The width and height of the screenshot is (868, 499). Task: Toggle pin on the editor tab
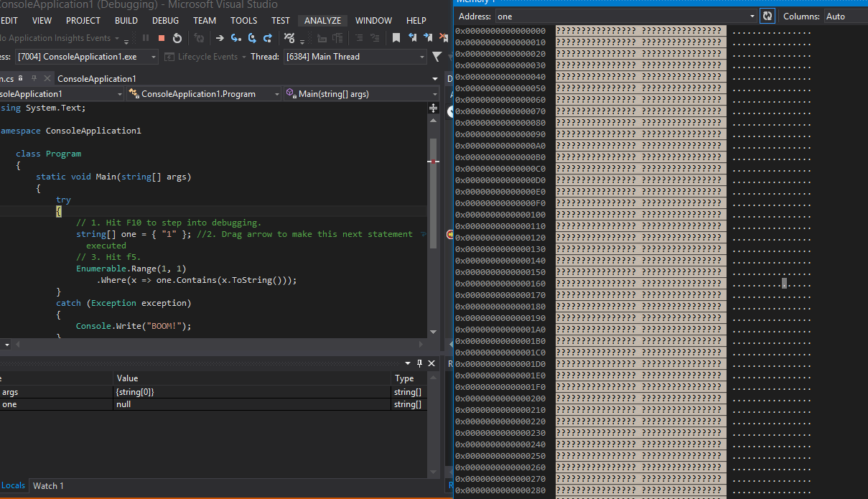34,78
